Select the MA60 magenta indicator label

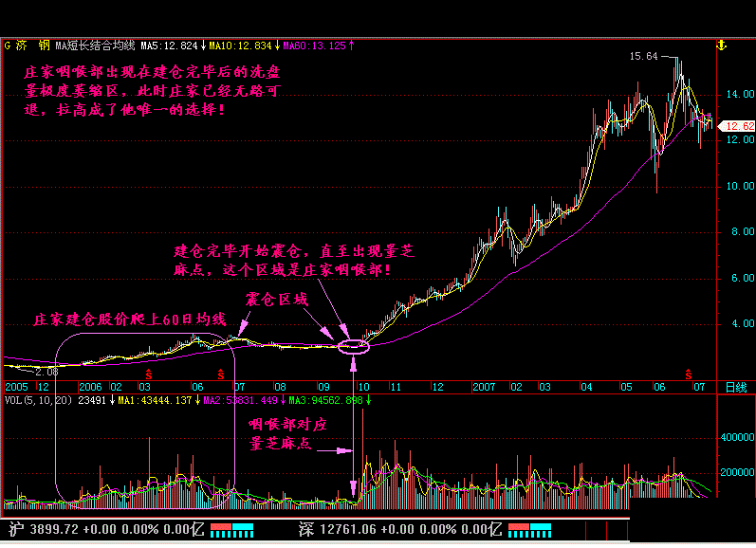point(318,45)
